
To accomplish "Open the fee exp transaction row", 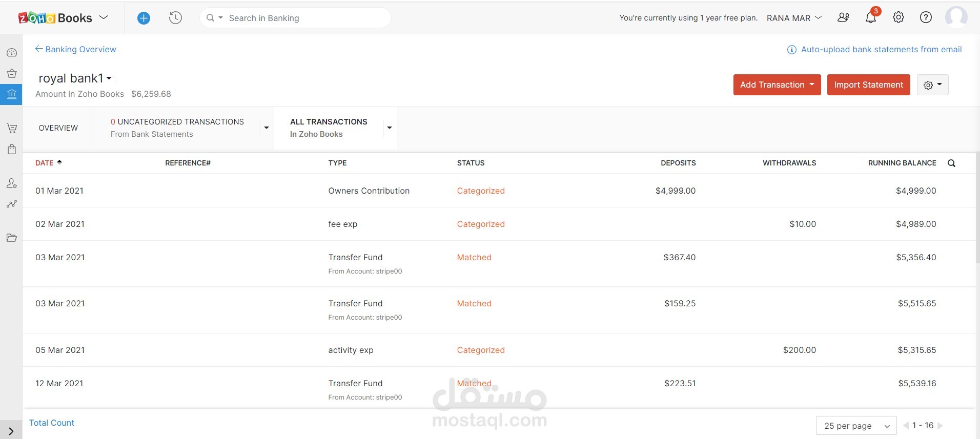I will click(499, 224).
